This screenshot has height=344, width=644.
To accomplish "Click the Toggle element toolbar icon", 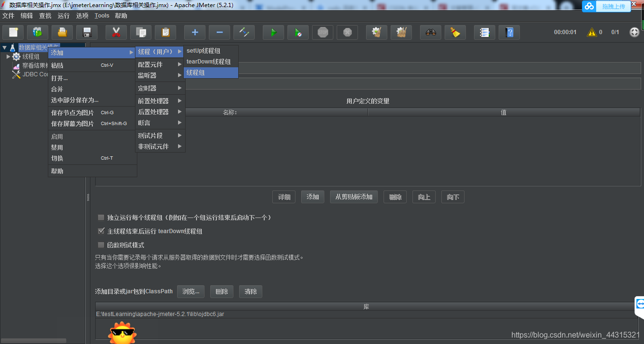I will (244, 32).
